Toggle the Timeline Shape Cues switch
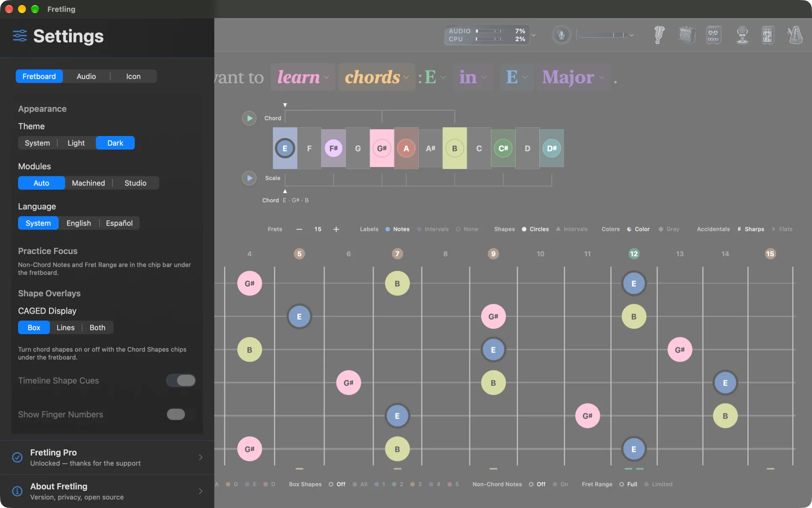The height and width of the screenshot is (508, 812). (181, 380)
